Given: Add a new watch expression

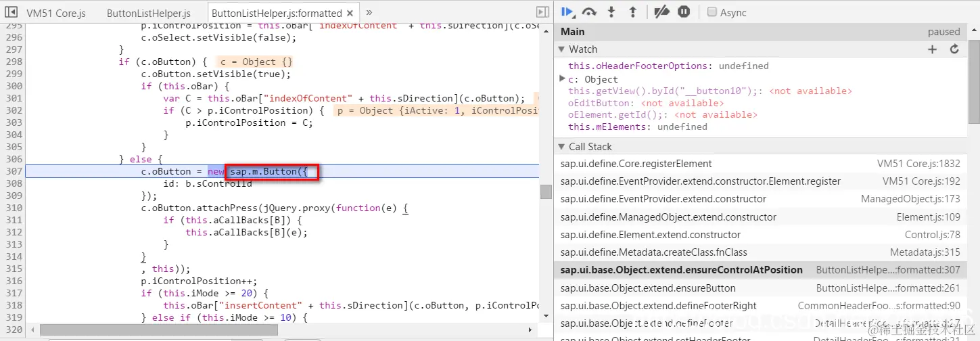Looking at the screenshot, I should coord(932,49).
